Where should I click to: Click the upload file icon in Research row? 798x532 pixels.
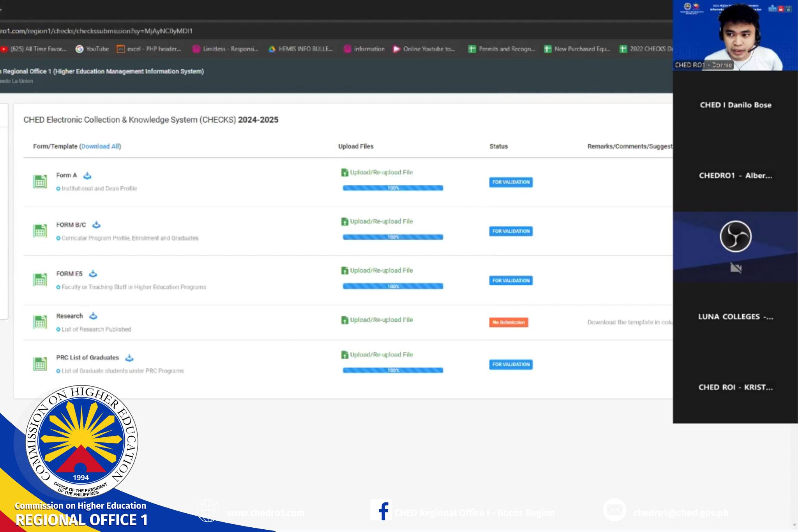pos(344,320)
